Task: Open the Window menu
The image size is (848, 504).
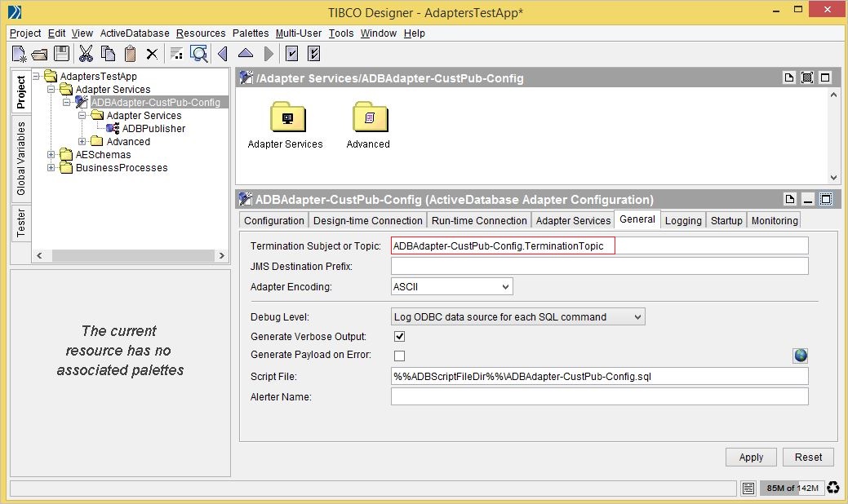Action: [x=379, y=33]
